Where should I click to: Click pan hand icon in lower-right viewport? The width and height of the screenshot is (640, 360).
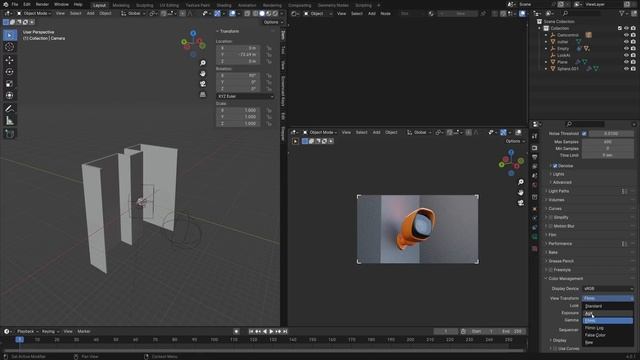[x=521, y=192]
